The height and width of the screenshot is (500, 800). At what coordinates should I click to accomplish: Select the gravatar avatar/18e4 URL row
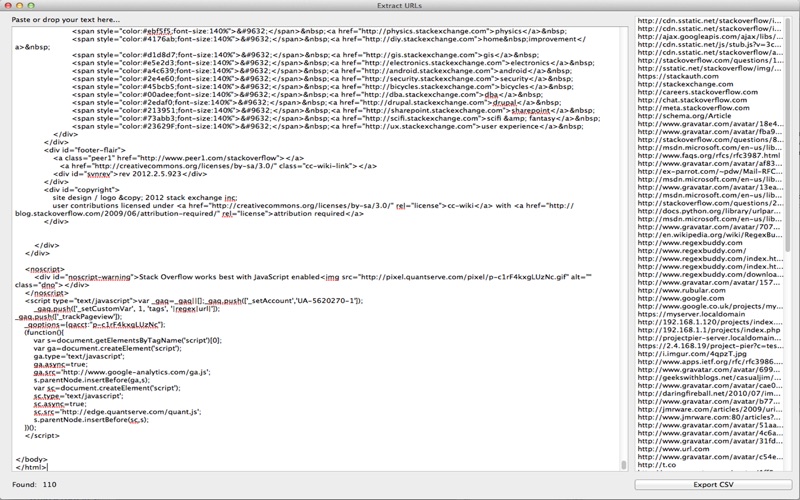709,123
